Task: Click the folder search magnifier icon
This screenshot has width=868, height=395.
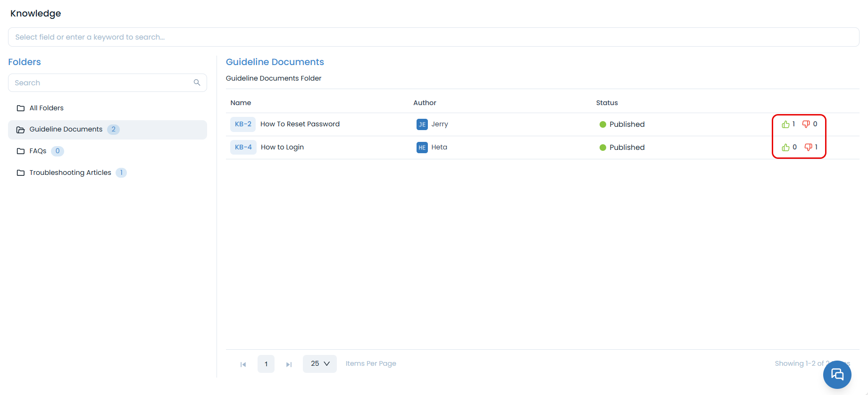Action: tap(197, 83)
